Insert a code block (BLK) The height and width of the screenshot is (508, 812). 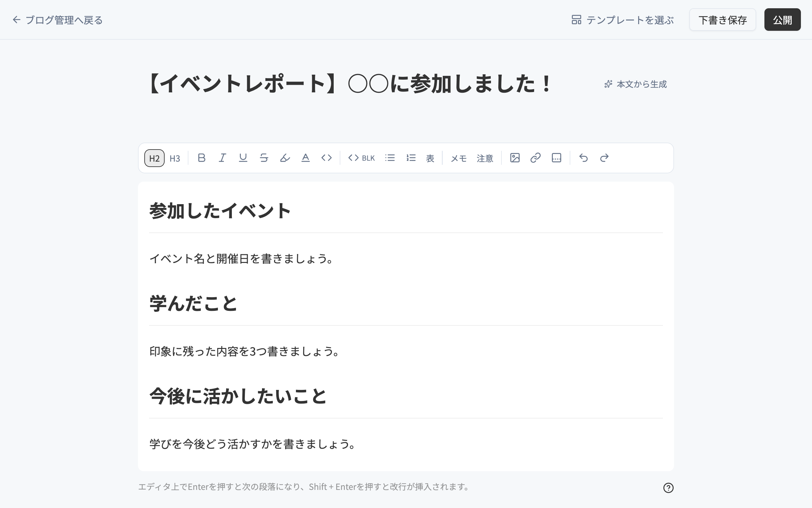coord(361,158)
